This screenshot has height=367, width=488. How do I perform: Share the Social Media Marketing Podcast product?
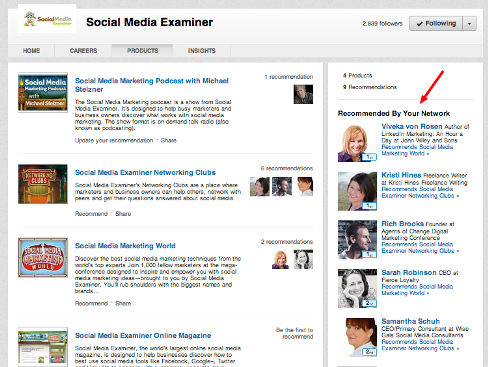(x=169, y=140)
